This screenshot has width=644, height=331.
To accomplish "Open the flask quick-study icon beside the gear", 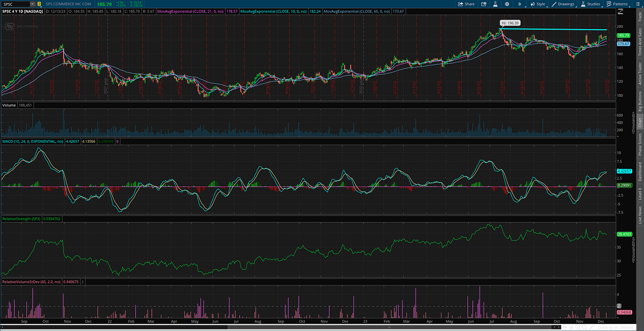I will [495, 4].
